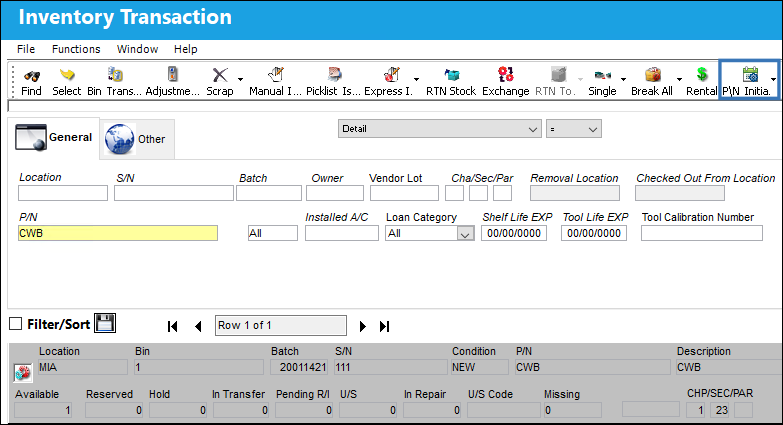Image resolution: width=783 pixels, height=425 pixels.
Task: Go to the first row
Action: click(172, 327)
